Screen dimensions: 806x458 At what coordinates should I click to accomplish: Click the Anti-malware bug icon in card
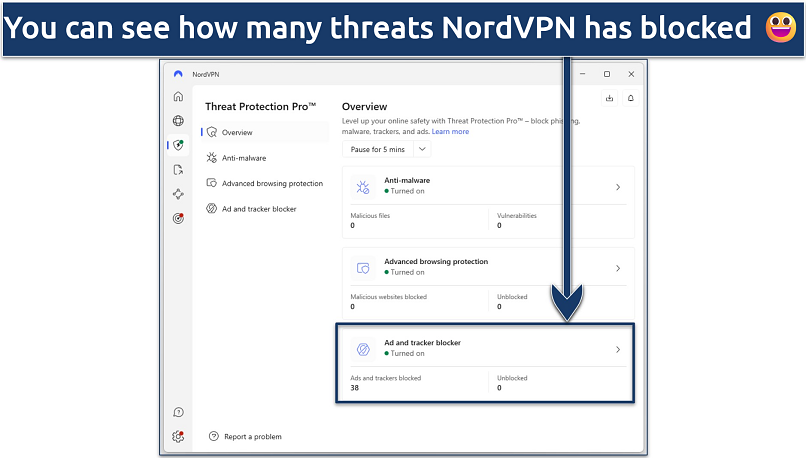click(363, 187)
